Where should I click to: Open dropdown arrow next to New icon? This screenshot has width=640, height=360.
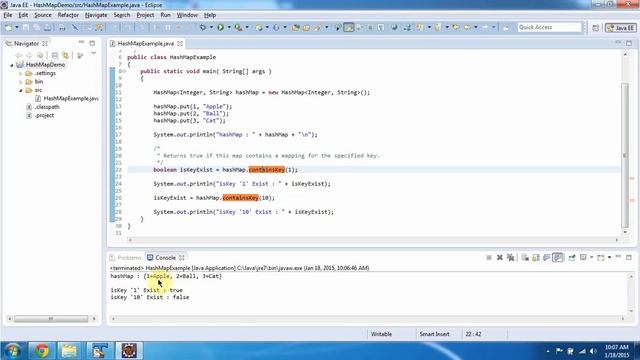pyautogui.click(x=17, y=27)
